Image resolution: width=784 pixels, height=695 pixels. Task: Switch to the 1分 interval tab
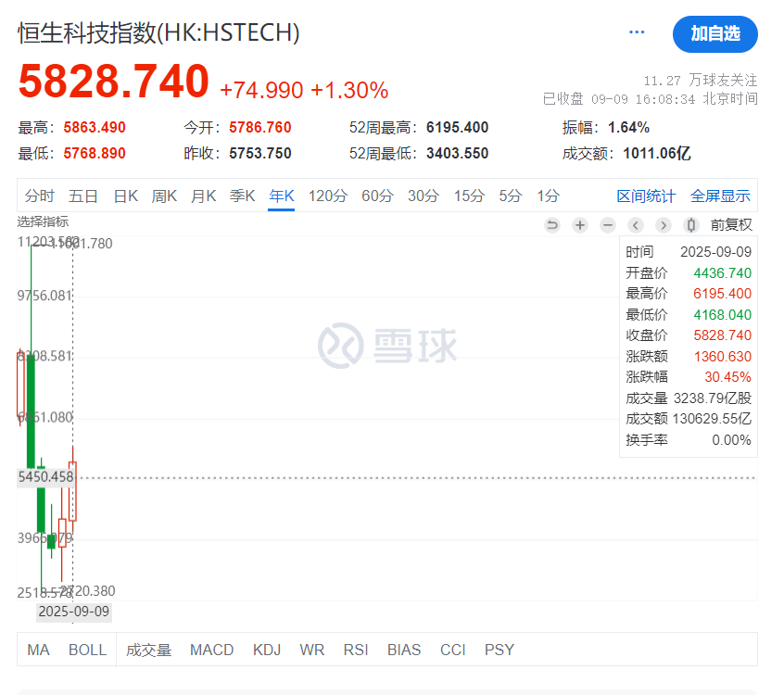pos(548,196)
